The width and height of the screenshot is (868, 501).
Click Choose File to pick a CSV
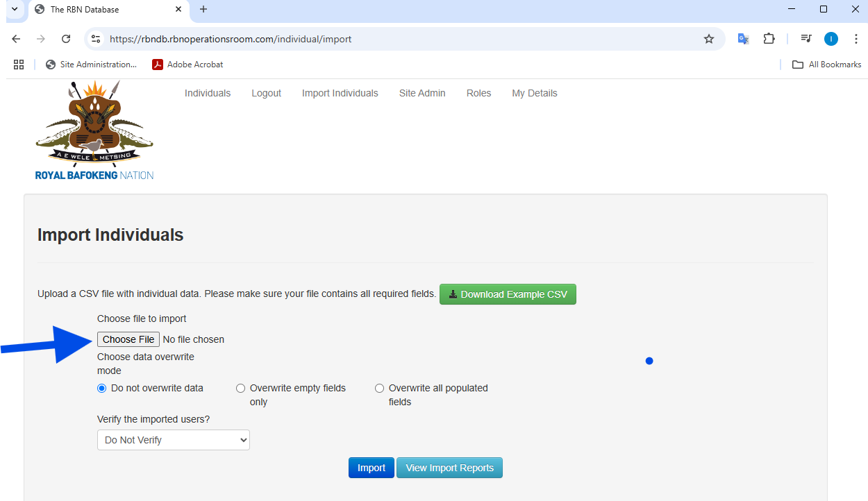pyautogui.click(x=128, y=339)
